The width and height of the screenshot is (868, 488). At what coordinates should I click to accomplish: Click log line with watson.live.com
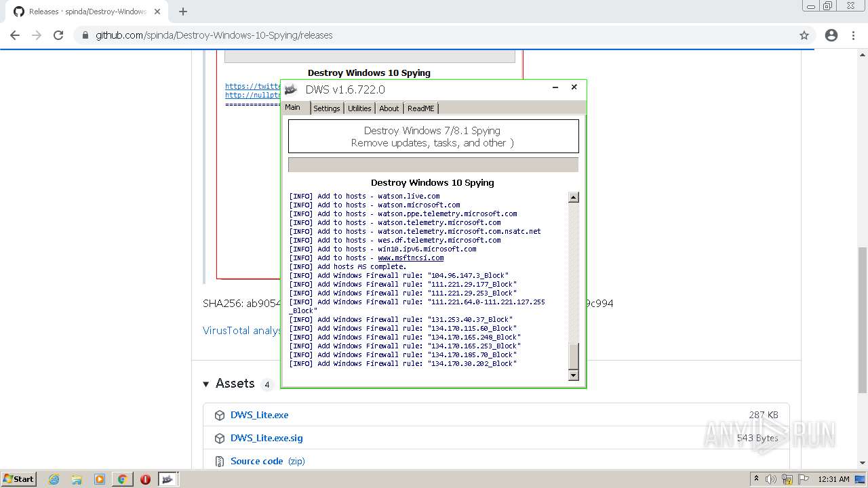[x=364, y=196]
